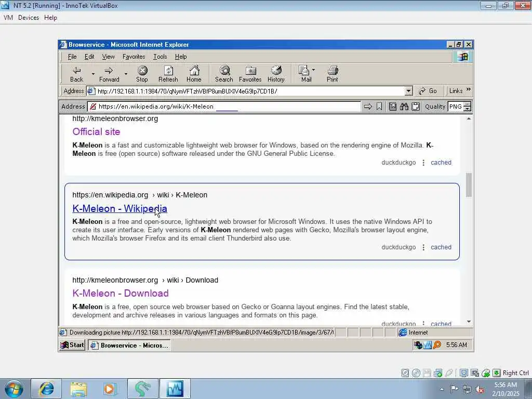Click the Go button beside address bar

[x=428, y=91]
